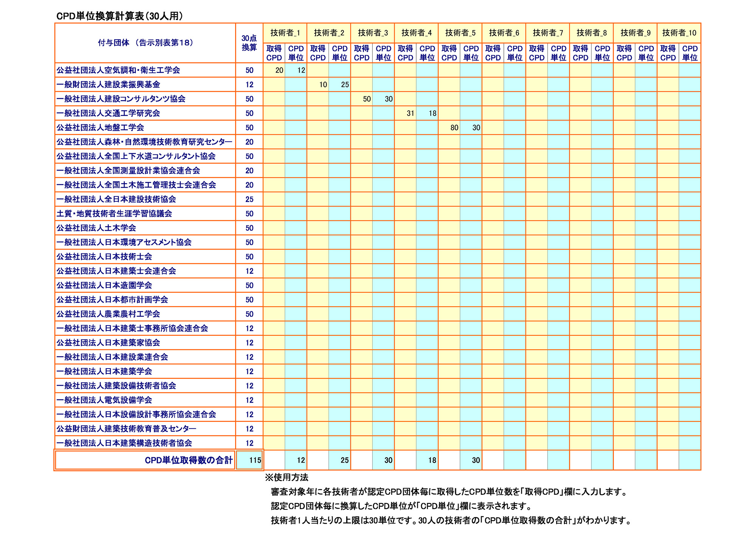Select 取得CPD cell with value 20 for 技術者_1
The width and height of the screenshot is (756, 534).
coord(274,70)
